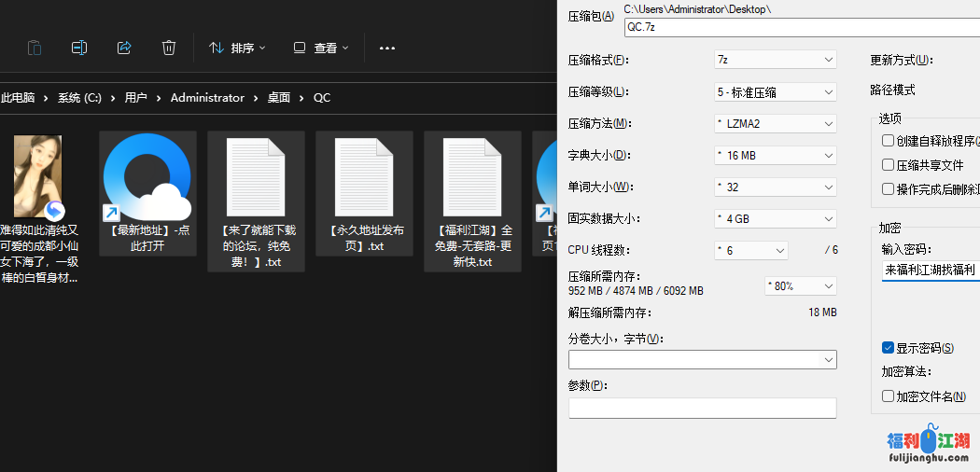Open the 压缩格式 7z dropdown
Image resolution: width=980 pixels, height=472 pixels.
coord(775,60)
